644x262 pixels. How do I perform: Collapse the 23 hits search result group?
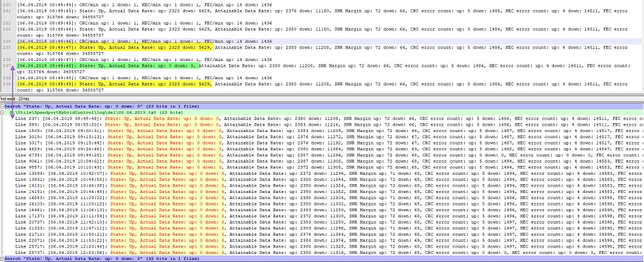click(x=2, y=106)
